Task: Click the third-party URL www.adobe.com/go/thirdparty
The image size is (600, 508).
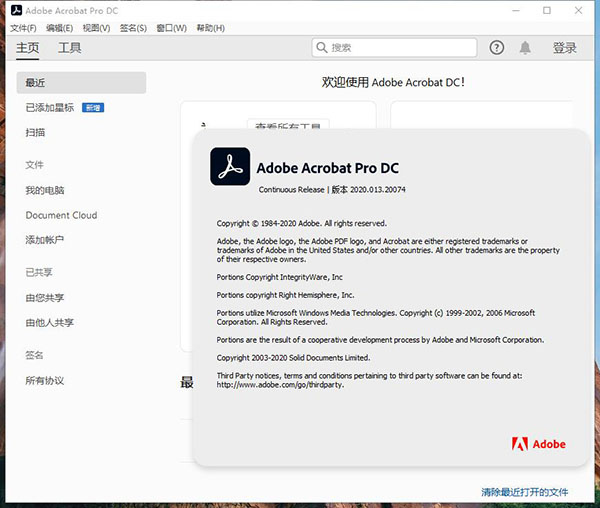Action: 280,385
